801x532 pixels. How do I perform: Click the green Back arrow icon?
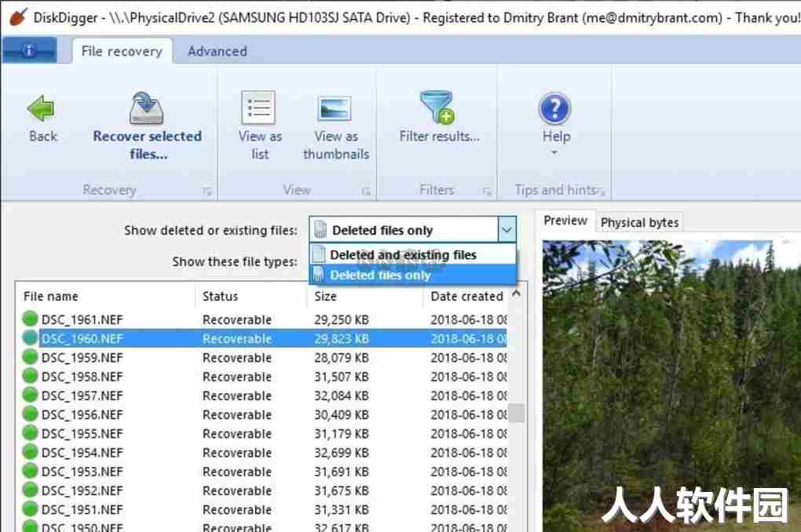[x=41, y=108]
